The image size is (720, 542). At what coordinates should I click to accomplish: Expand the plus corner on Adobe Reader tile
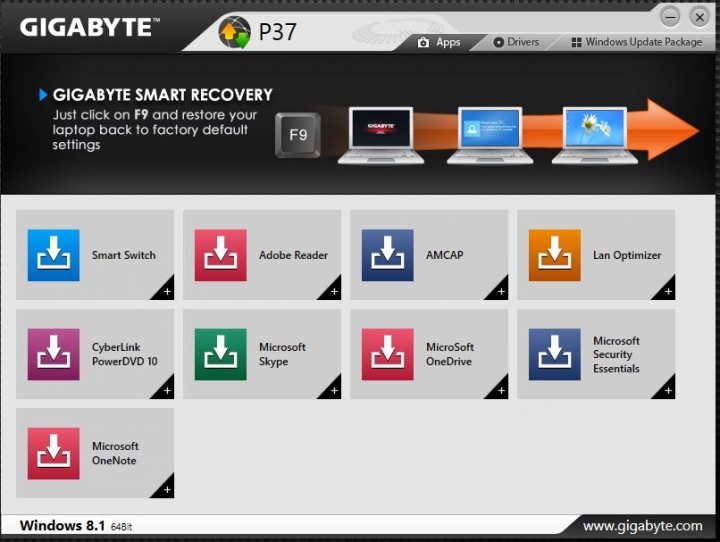point(332,290)
